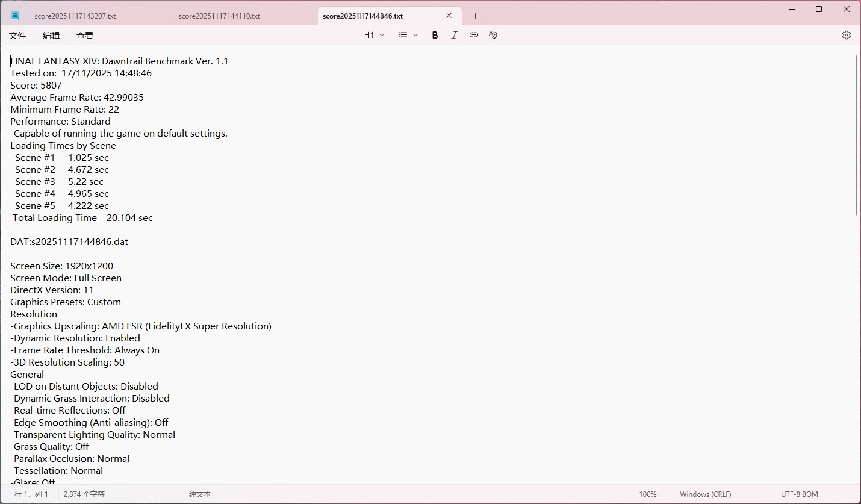Screen dimensions: 861x504
Task: Click the '3D Resolution Scaling: 50' line
Action: pos(67,362)
